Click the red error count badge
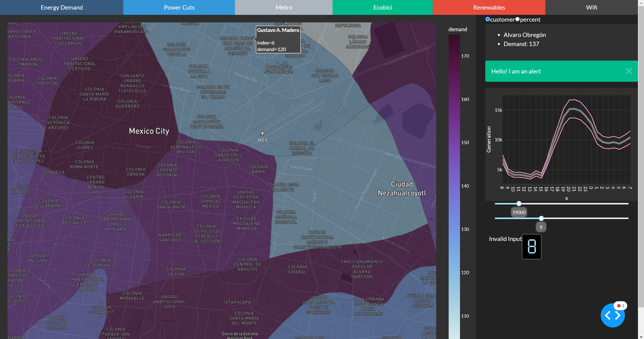This screenshot has width=644, height=339. (620, 306)
